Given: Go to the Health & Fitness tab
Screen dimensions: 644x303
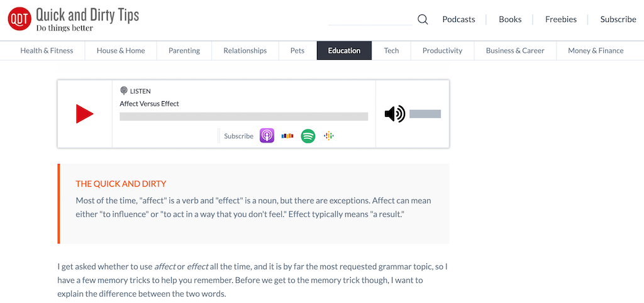Looking at the screenshot, I should 47,50.
